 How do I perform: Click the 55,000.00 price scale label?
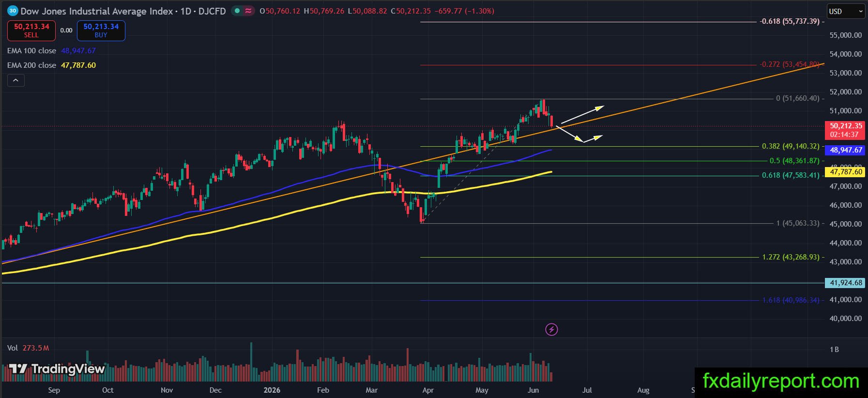(846, 35)
